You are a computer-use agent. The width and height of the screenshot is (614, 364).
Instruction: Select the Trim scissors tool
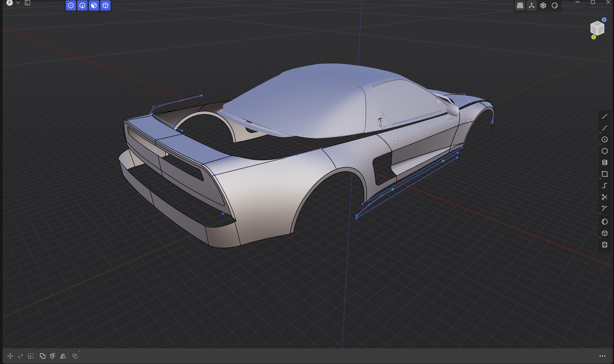(605, 197)
